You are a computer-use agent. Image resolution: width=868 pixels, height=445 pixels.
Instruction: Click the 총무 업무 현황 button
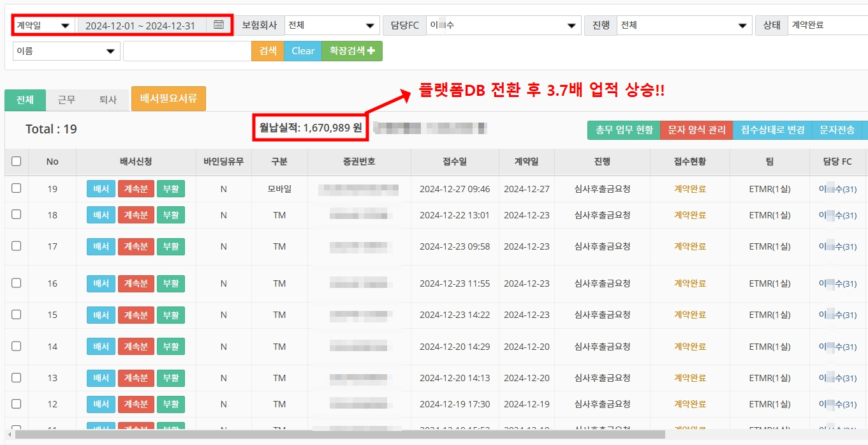click(623, 129)
